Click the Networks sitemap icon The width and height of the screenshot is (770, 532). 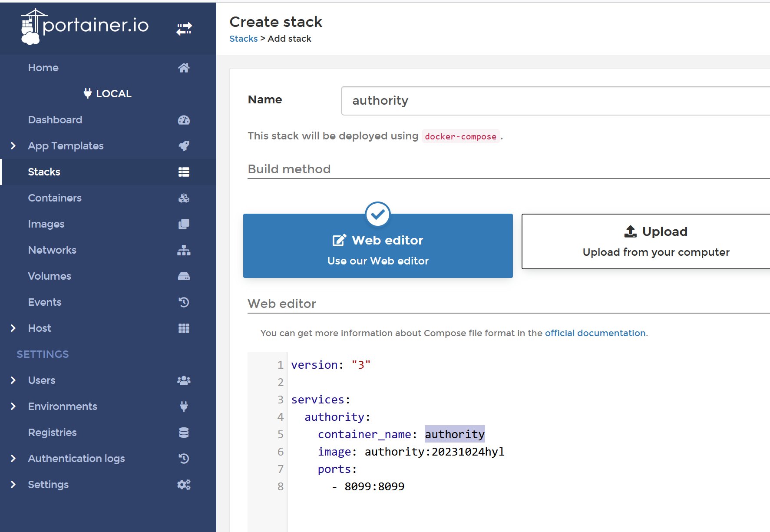click(x=184, y=250)
